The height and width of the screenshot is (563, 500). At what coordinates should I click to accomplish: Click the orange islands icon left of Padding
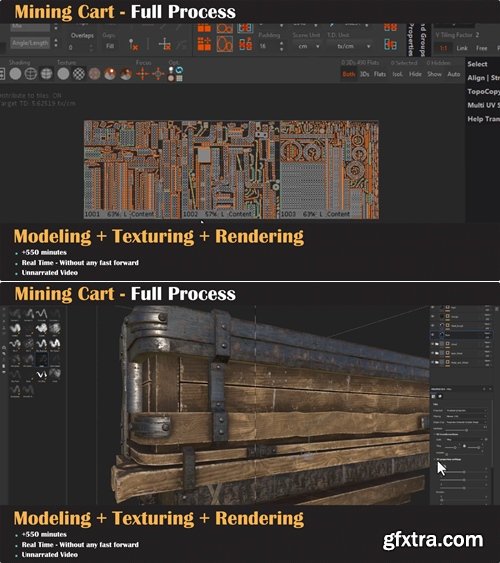point(246,45)
